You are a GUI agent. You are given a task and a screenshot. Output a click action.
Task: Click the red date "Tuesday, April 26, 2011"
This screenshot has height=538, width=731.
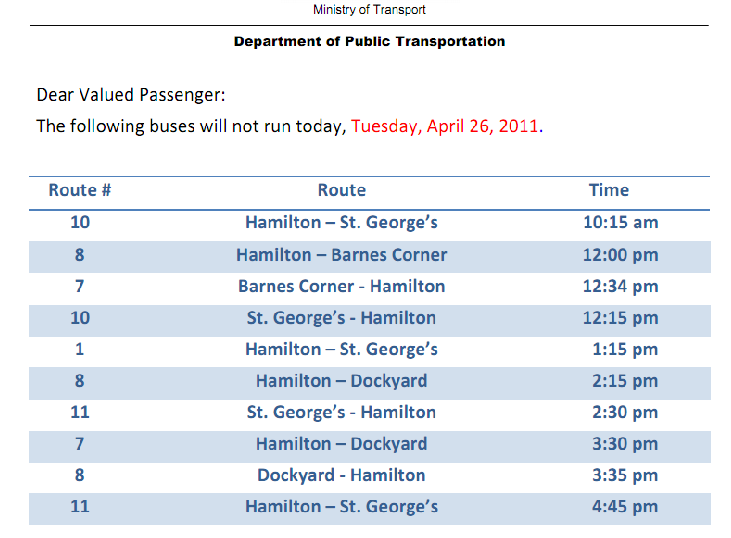click(445, 126)
